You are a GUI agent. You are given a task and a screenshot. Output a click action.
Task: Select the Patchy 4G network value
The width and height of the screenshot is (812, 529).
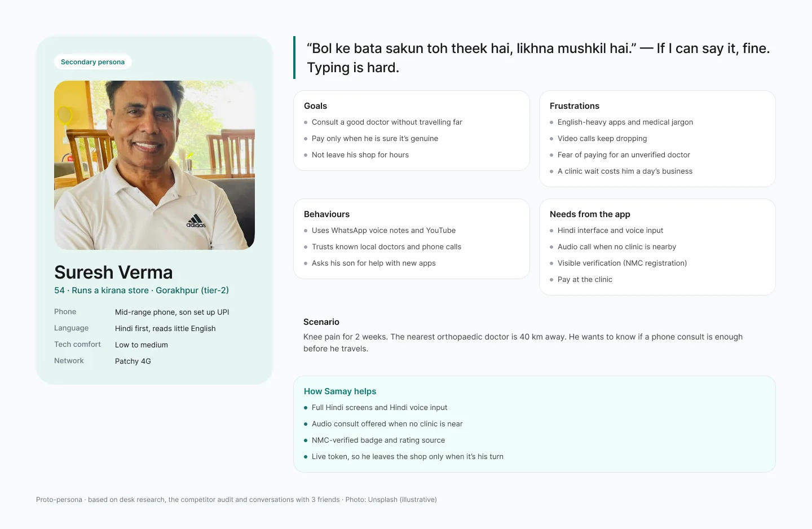click(x=133, y=362)
